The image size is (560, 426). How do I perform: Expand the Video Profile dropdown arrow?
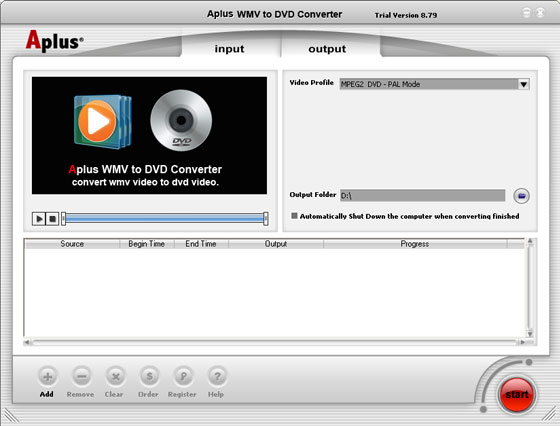pos(524,85)
